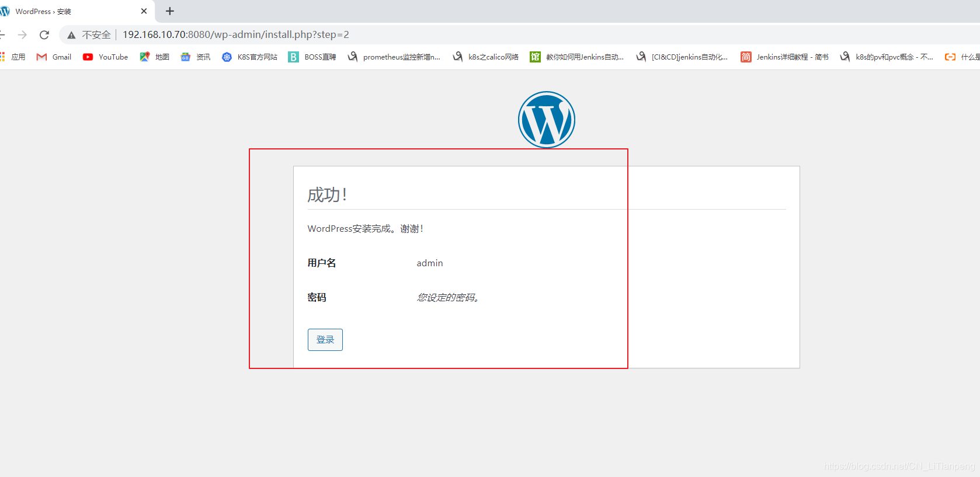Go forward in browser history
The height and width of the screenshot is (477, 980).
[22, 35]
